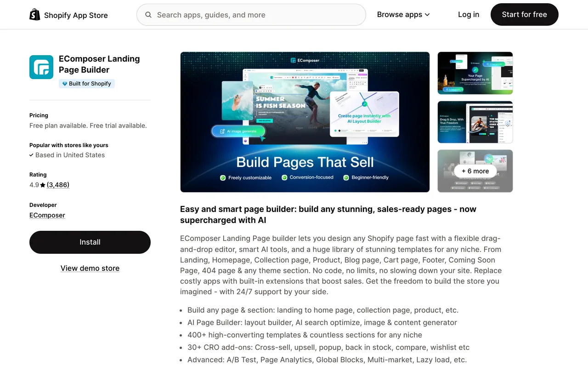Screen dimensions: 588x377
Task: Click the Free plan available pricing text
Action: (88, 126)
